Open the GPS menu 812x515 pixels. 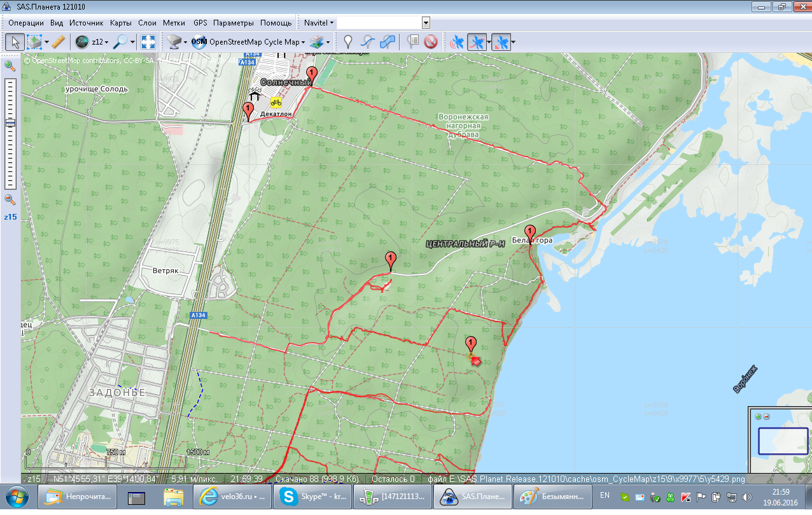[200, 22]
